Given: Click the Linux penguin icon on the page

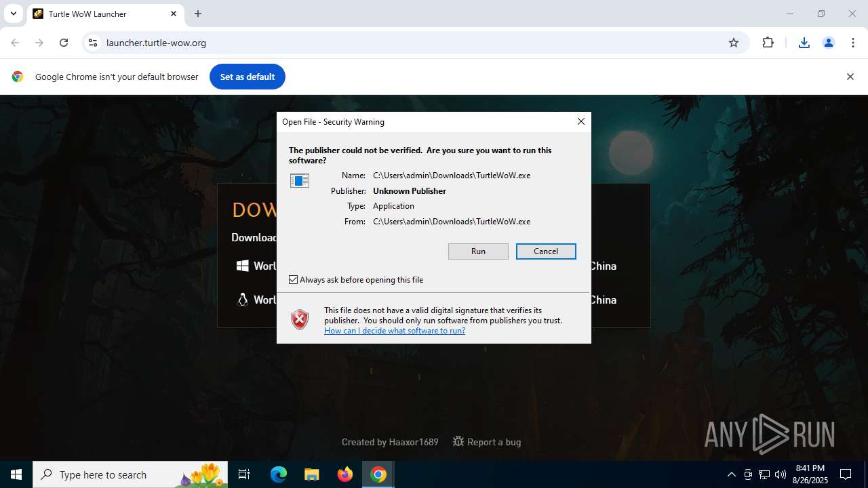Looking at the screenshot, I should tap(242, 300).
